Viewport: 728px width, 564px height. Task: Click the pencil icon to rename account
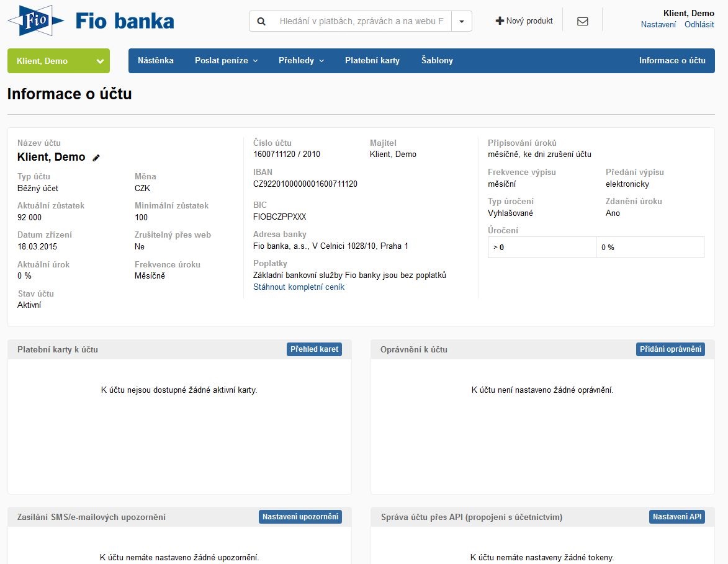coord(96,158)
